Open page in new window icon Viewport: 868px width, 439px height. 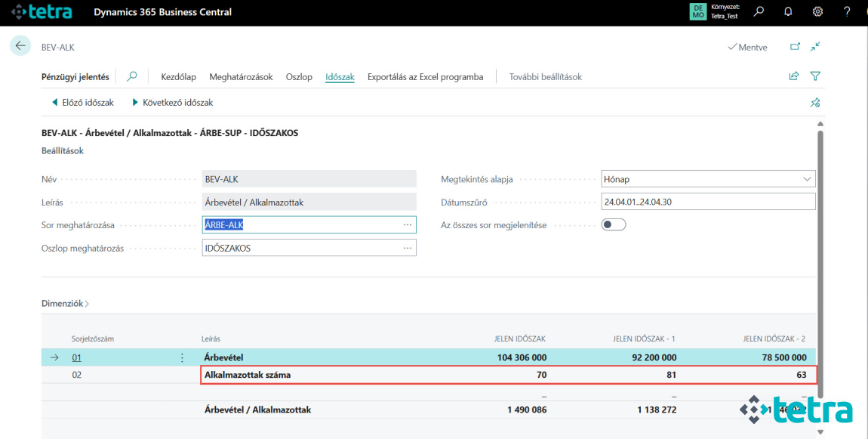(793, 46)
